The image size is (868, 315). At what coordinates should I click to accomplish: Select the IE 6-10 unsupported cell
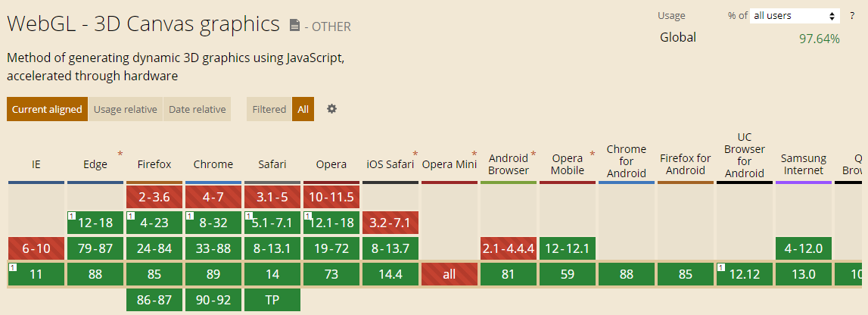click(36, 248)
